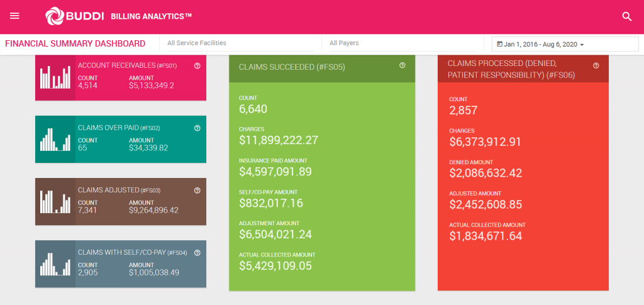Screen dimensions: 644x305
Task: Open the Claims With Self/Co-Pay card
Action: (121, 264)
